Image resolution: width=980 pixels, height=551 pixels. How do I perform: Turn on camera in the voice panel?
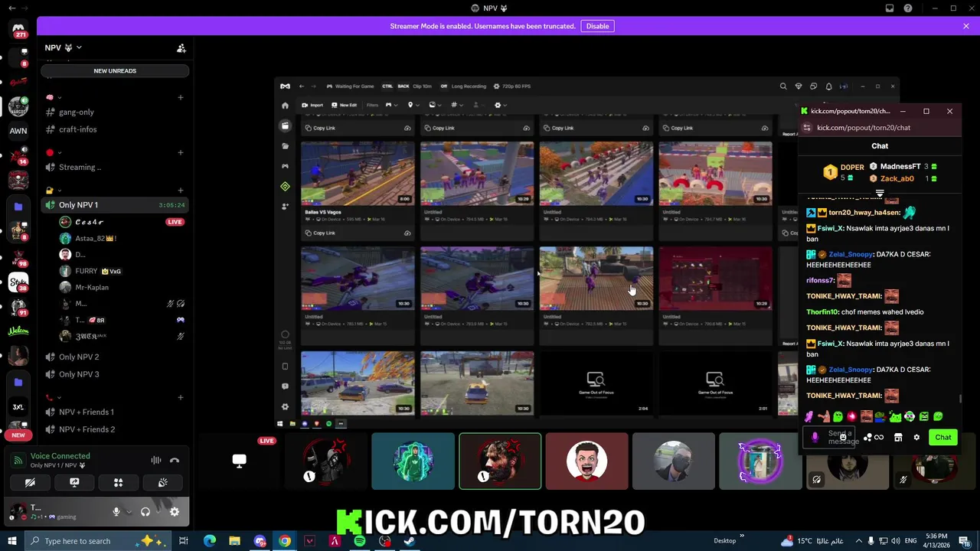30,483
